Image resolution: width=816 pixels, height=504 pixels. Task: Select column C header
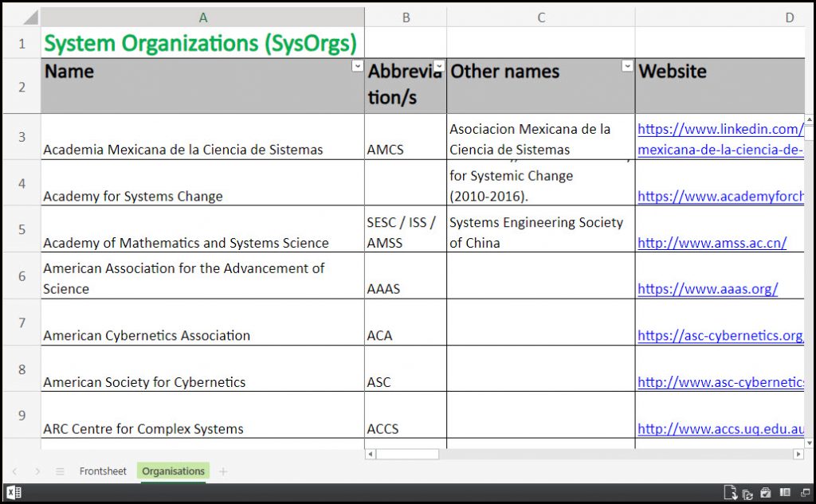click(x=540, y=18)
